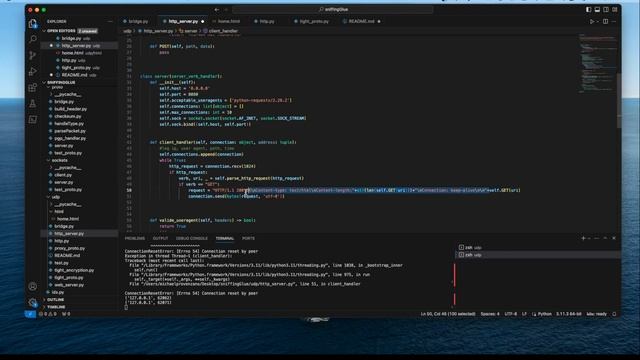Open the panel More Actions menu
The image size is (640, 360).
click(x=597, y=238)
